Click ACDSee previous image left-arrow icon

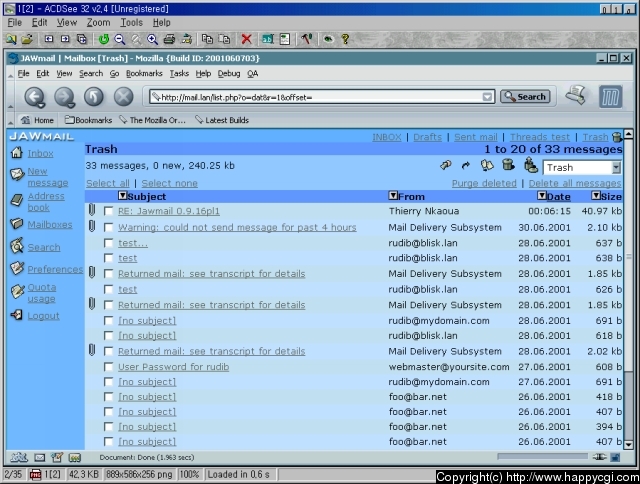49,39
